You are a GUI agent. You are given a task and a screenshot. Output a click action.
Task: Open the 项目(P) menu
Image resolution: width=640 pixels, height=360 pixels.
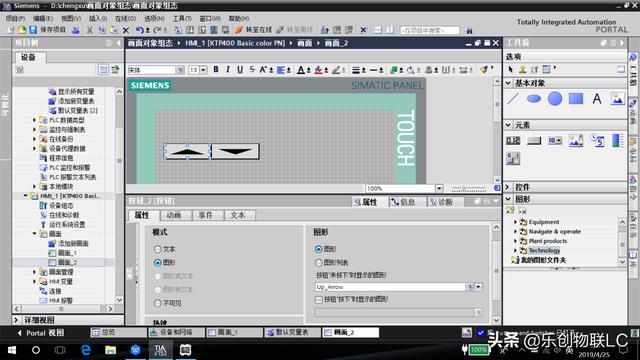pyautogui.click(x=16, y=18)
